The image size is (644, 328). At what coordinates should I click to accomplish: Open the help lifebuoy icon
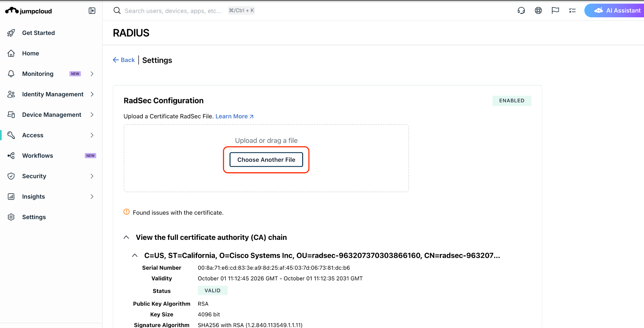click(538, 11)
